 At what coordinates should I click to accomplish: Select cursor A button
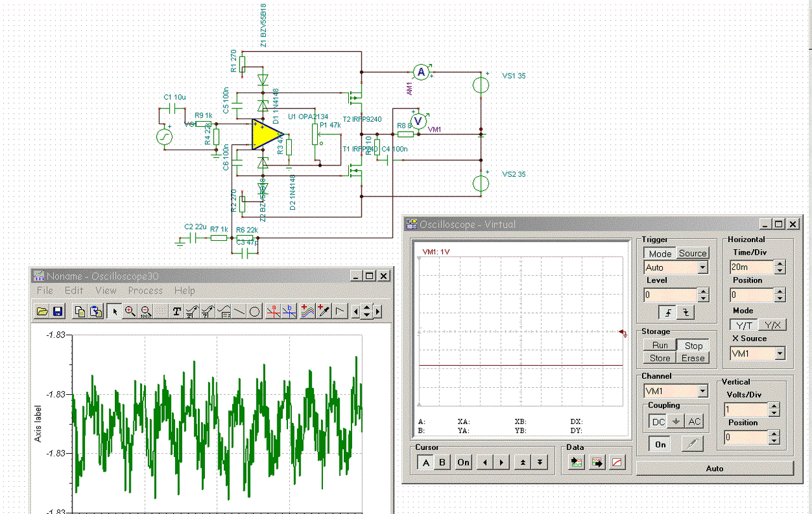tap(426, 462)
